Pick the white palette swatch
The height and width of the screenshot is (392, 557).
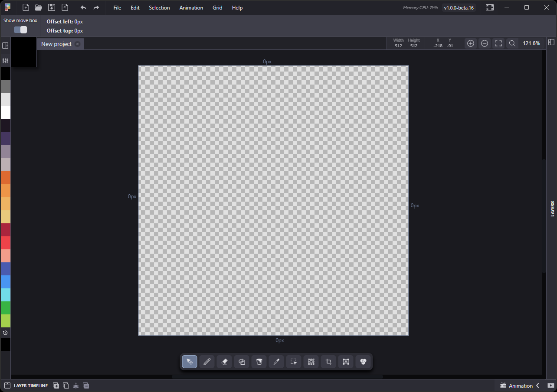point(5,113)
